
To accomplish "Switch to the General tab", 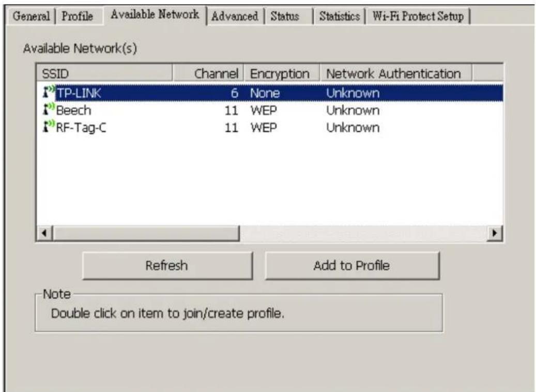I will 31,16.
